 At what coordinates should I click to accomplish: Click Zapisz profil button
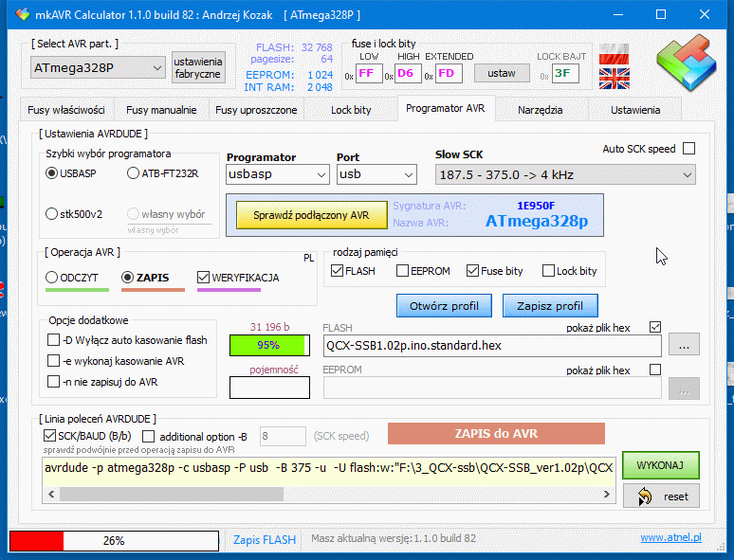click(x=550, y=306)
